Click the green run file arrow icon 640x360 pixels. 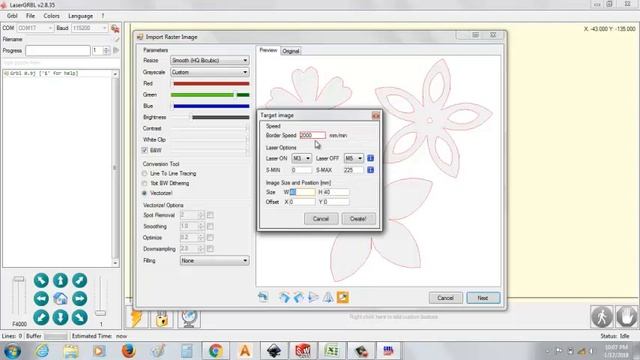(x=116, y=50)
